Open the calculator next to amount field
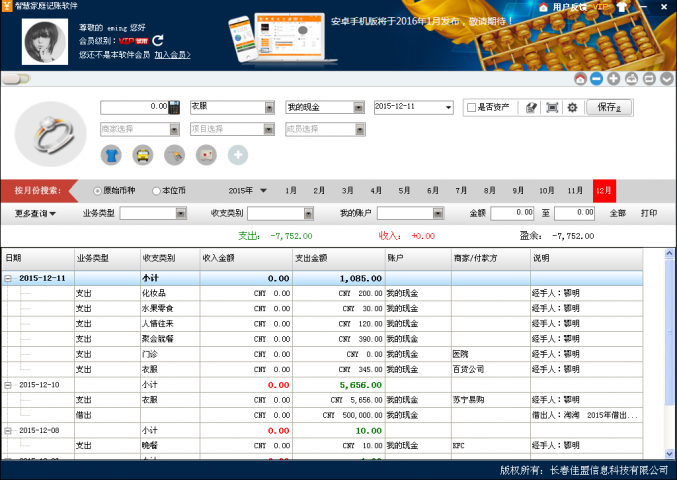This screenshot has height=480, width=677. coord(174,107)
